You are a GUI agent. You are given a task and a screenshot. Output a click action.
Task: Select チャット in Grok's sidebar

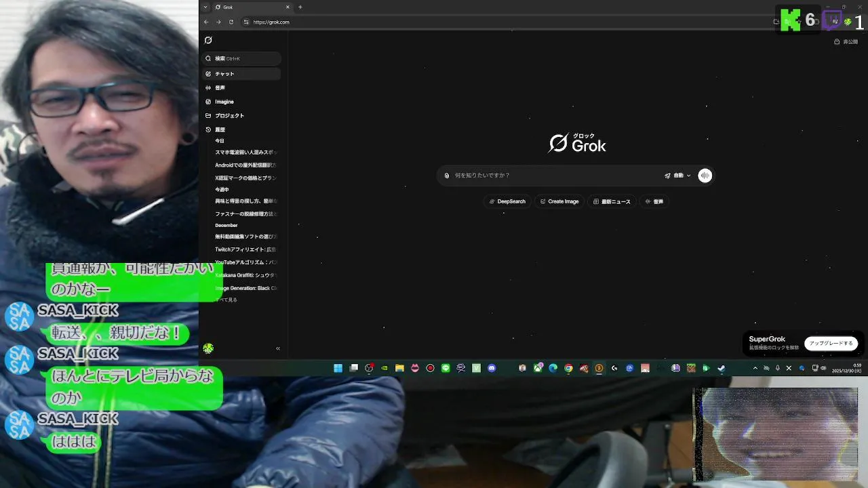(x=242, y=74)
